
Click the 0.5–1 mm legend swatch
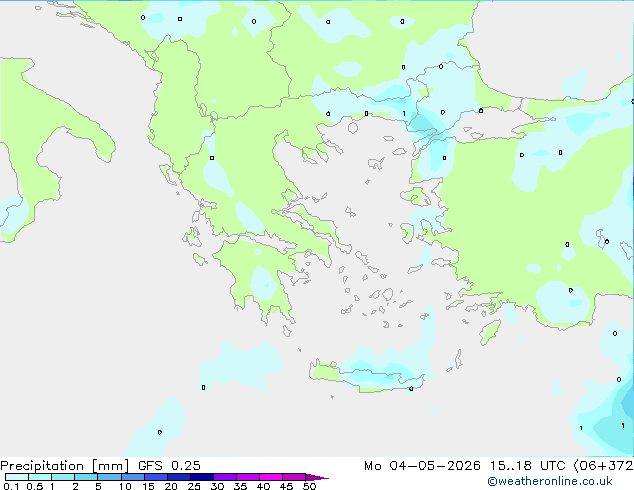pyautogui.click(x=40, y=477)
